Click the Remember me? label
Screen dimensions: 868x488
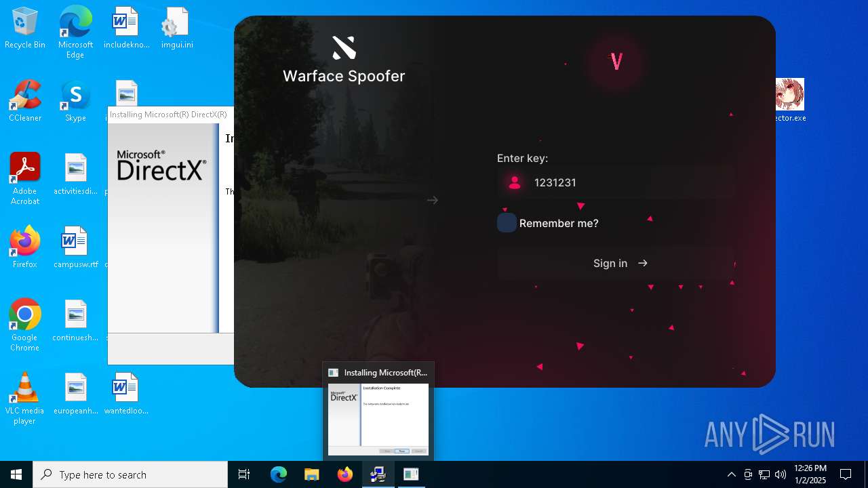(x=559, y=223)
